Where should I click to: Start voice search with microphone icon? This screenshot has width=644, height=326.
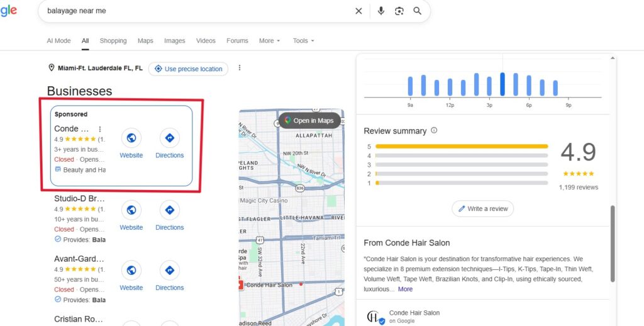tap(381, 11)
